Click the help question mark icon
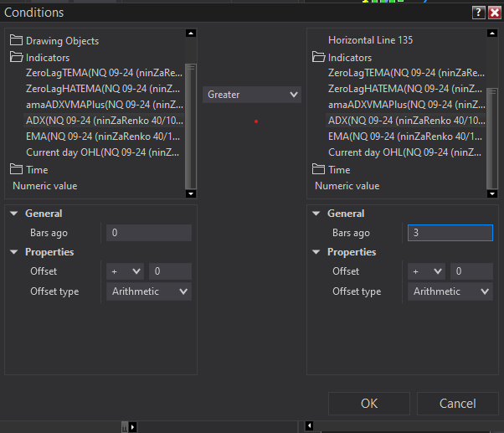504x433 pixels. coord(478,12)
